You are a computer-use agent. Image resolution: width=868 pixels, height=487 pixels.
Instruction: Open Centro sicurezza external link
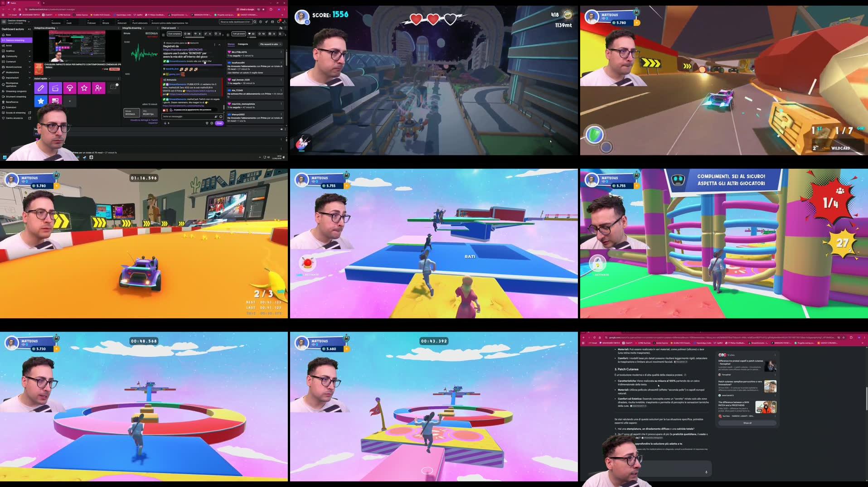coord(16,118)
